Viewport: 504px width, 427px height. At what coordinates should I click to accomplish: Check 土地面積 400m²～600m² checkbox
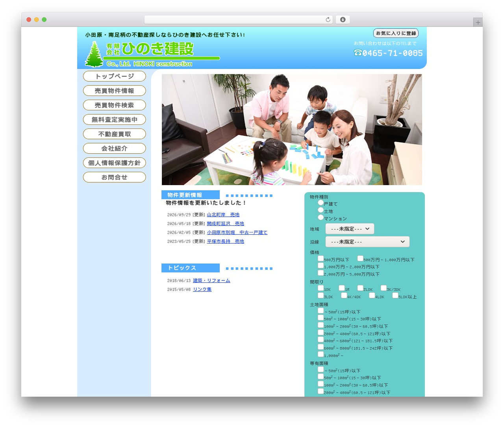pyautogui.click(x=321, y=340)
